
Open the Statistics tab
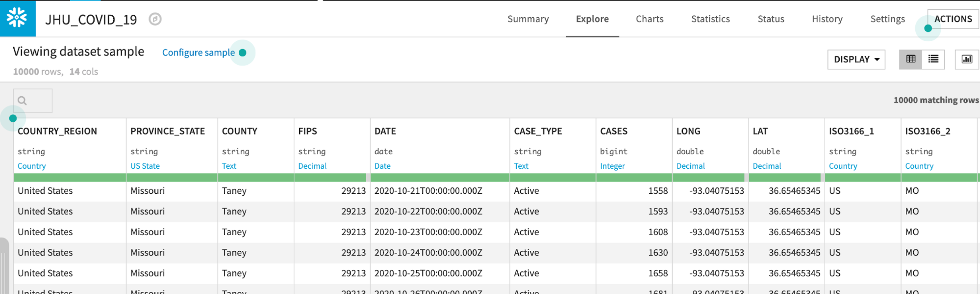coord(710,19)
